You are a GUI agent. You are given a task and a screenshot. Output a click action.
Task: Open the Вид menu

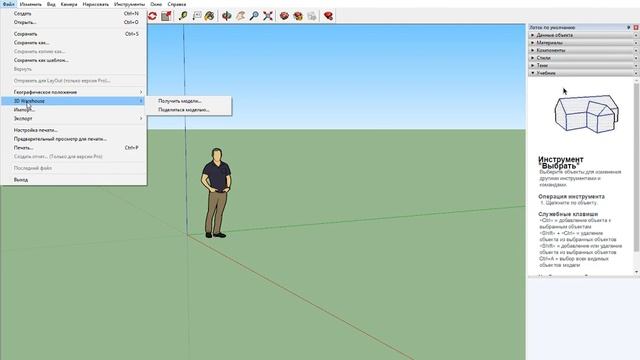coord(51,4)
